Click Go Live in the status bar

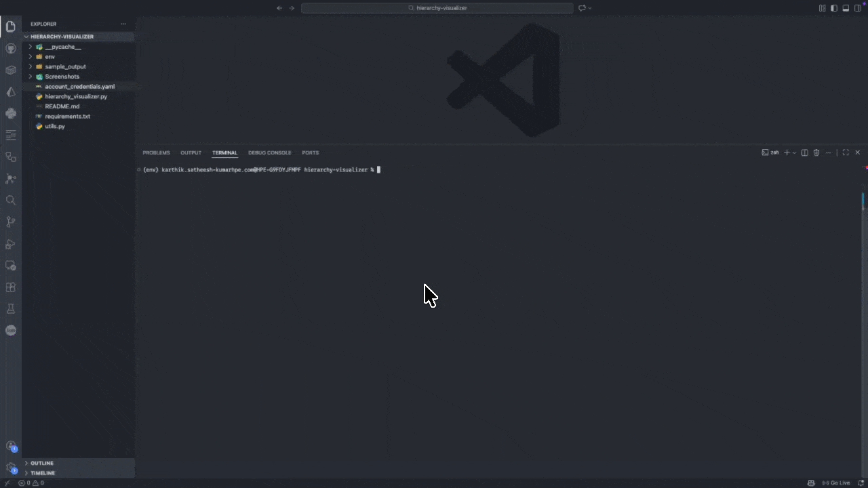(836, 483)
